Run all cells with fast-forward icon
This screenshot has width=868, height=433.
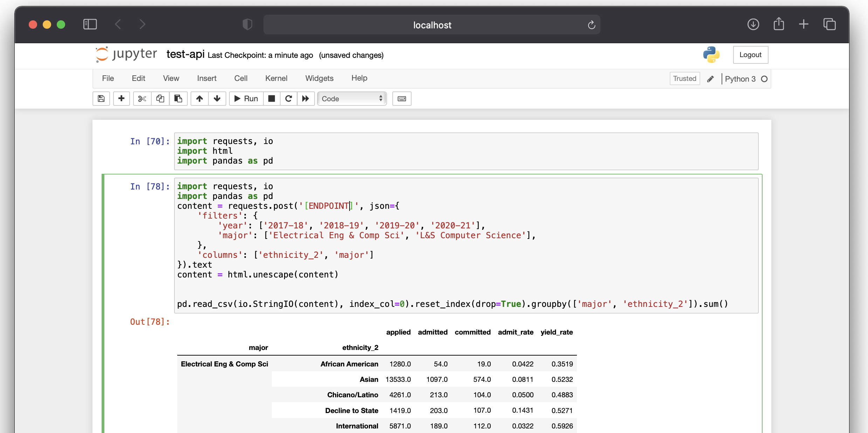[x=305, y=98]
